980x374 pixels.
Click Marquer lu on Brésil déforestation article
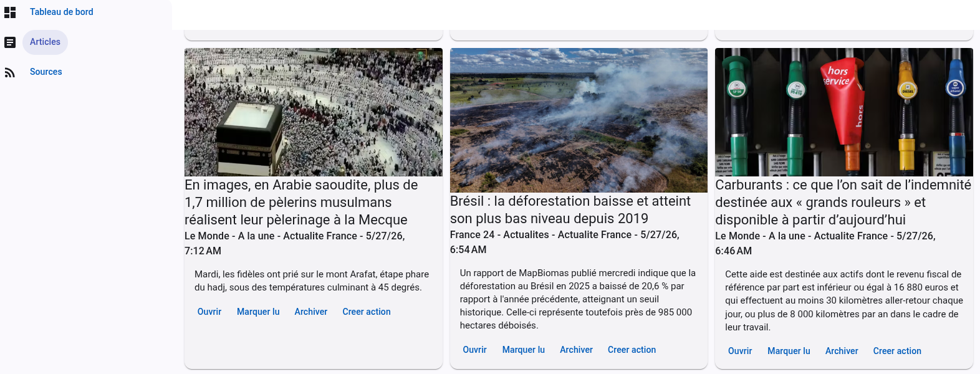524,350
